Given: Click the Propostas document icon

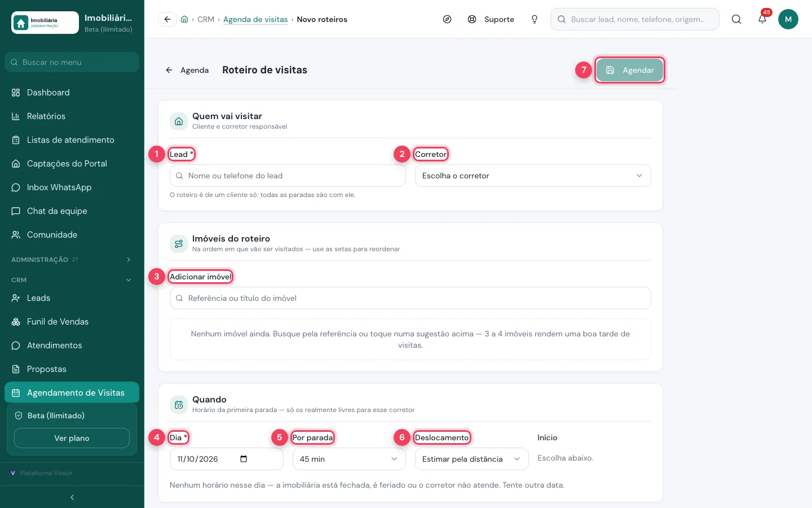Looking at the screenshot, I should point(16,369).
